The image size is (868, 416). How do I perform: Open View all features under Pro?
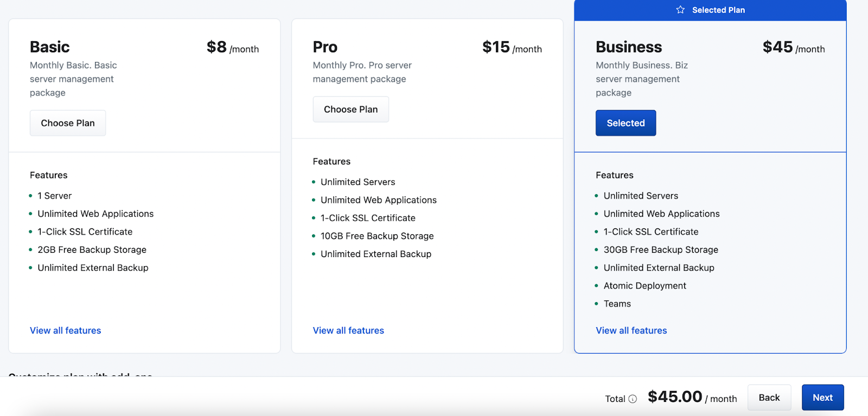(x=348, y=330)
